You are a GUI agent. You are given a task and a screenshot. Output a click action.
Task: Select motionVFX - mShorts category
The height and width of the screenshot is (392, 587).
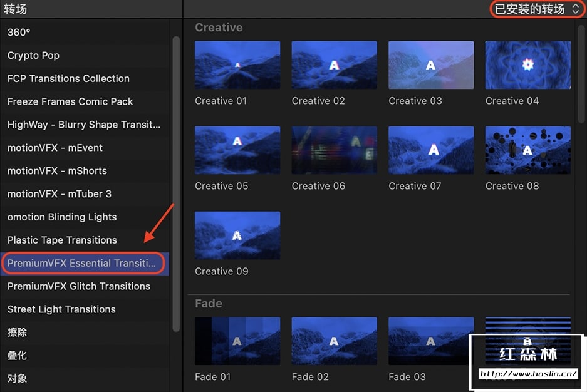pyautogui.click(x=85, y=171)
